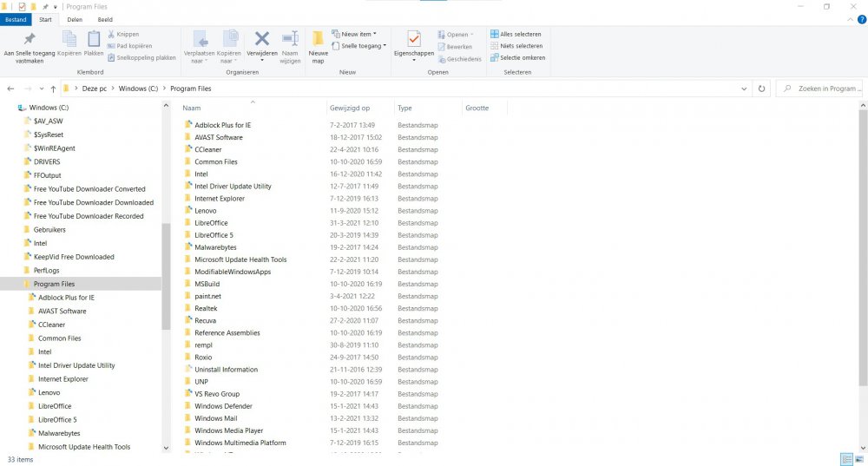
Task: Open the Bestand menu
Action: (16, 19)
